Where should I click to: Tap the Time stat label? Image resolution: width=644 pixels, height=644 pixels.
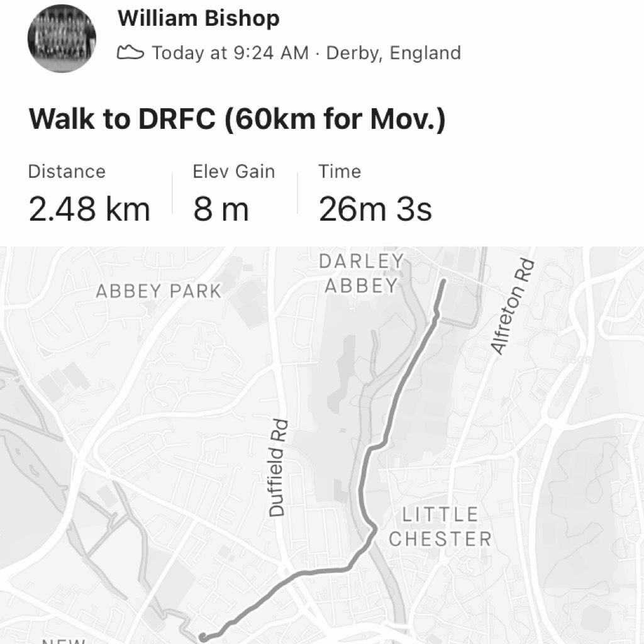coord(340,172)
